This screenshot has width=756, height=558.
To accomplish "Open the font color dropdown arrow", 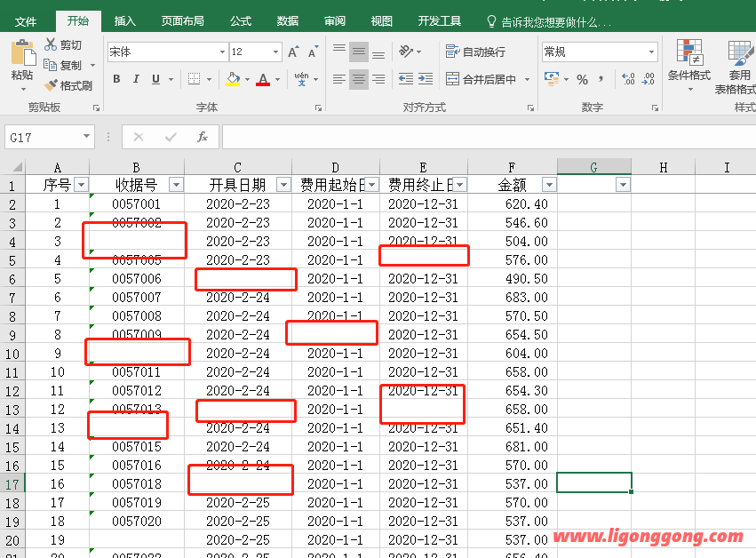I will click(278, 80).
